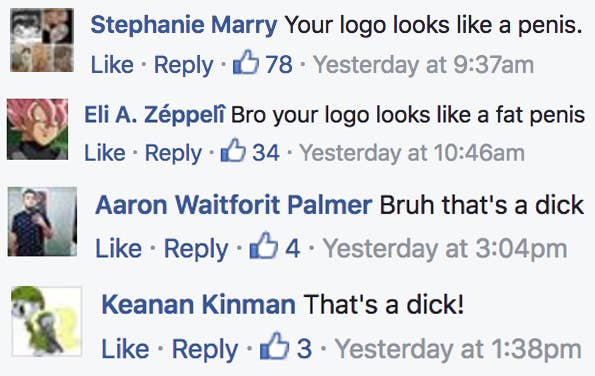595x376 pixels.
Task: Reply to Keanan Kinman's comment
Action: pyautogui.click(x=205, y=350)
